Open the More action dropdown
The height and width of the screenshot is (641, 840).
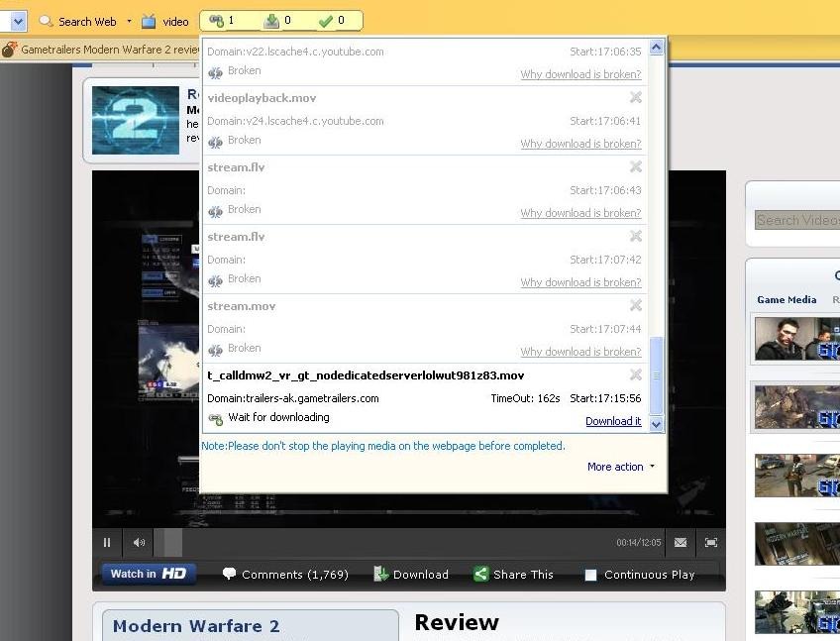(x=621, y=467)
